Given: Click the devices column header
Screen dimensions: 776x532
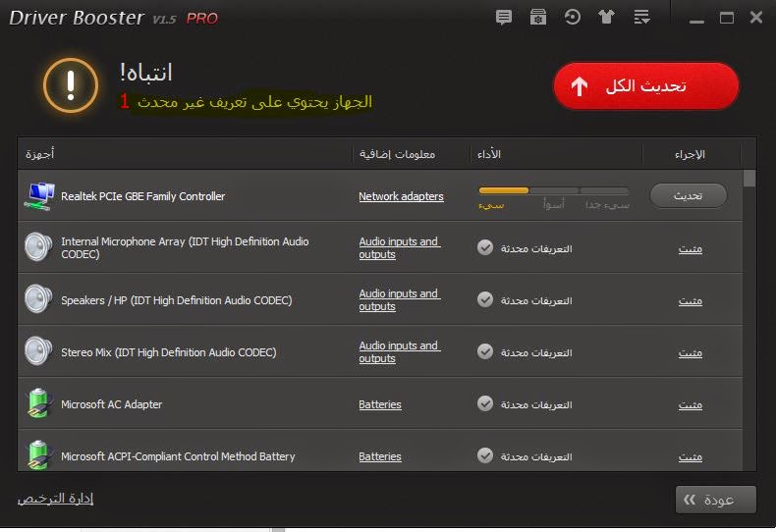Looking at the screenshot, I should click(x=40, y=154).
